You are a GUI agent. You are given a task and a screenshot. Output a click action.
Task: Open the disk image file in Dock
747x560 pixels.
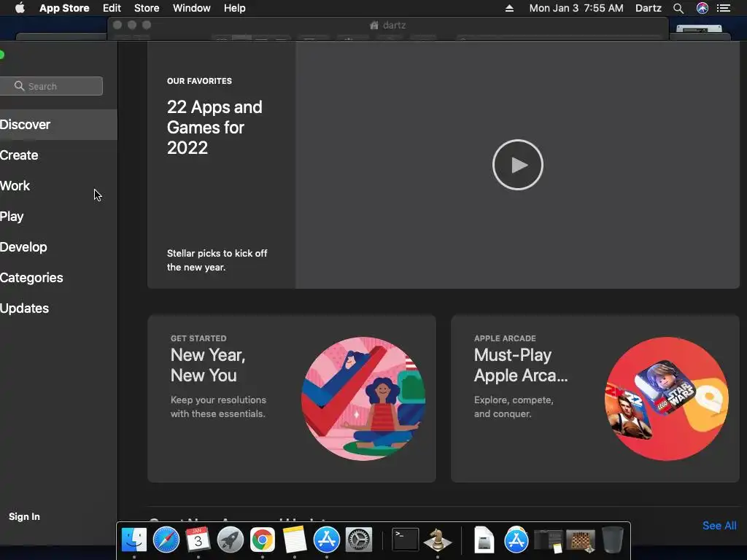click(x=484, y=540)
